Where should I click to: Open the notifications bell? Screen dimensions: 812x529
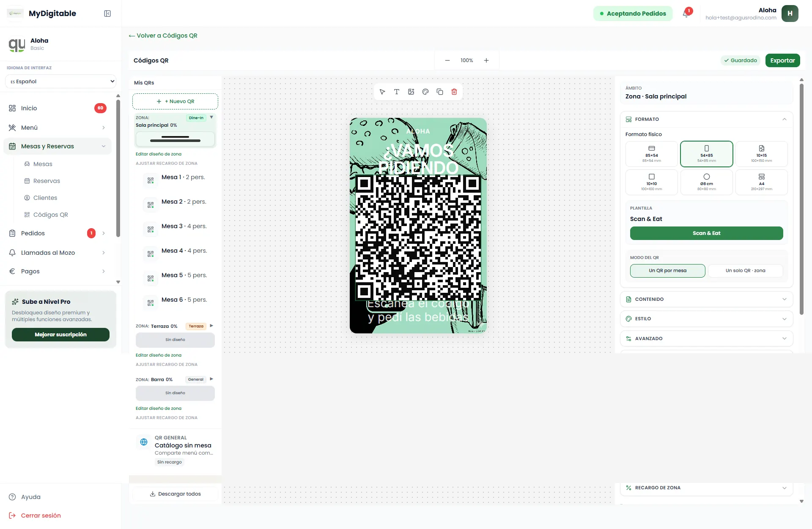tap(686, 14)
